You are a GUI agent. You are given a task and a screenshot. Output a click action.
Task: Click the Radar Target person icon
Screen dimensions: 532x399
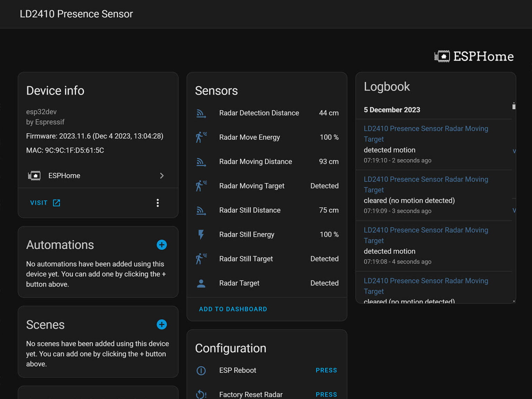click(201, 283)
